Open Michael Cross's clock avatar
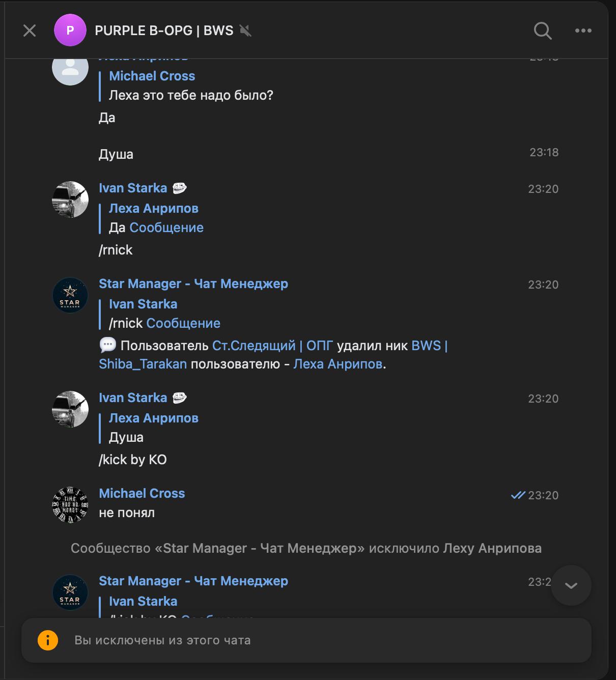Screen dimensions: 616x680 coord(70,505)
